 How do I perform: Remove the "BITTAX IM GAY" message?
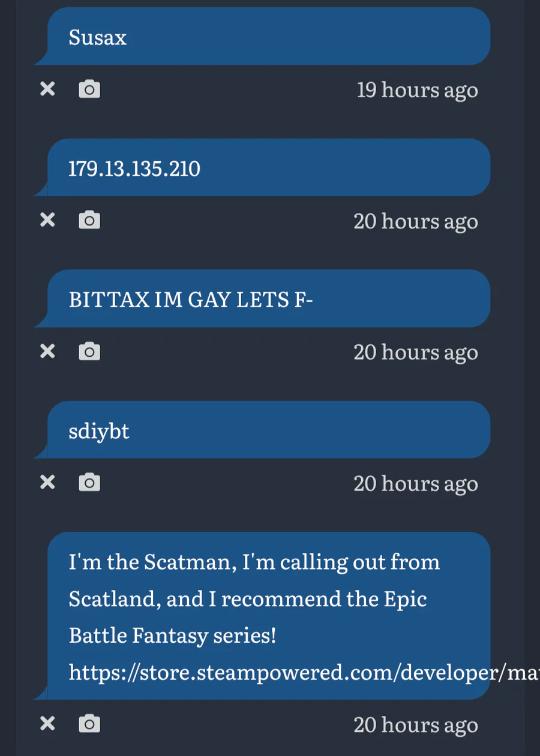[47, 351]
